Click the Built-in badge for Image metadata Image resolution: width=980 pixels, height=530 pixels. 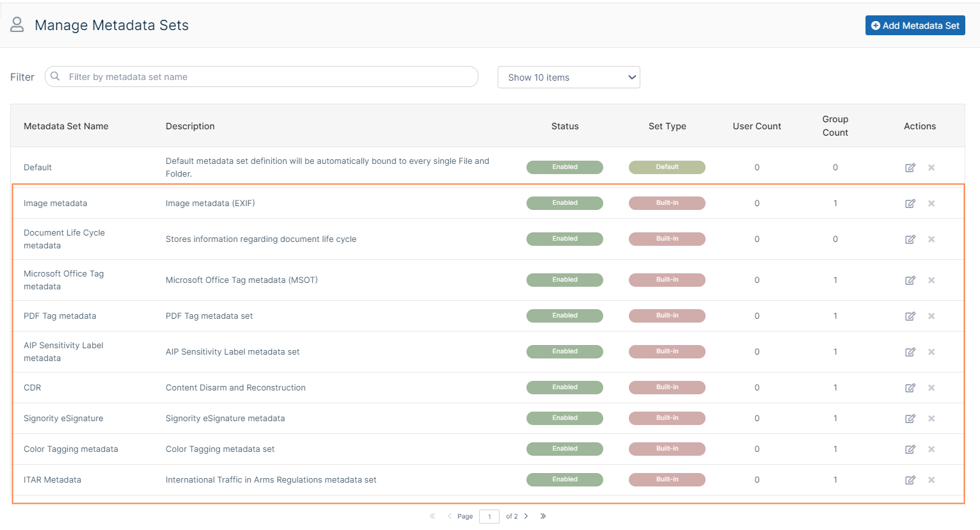(x=667, y=203)
